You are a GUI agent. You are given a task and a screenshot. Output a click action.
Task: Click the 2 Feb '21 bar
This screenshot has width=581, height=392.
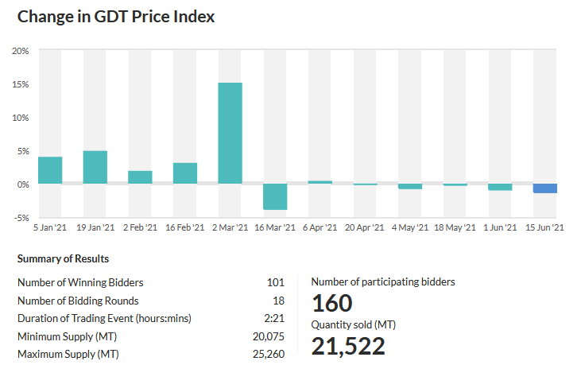140,177
